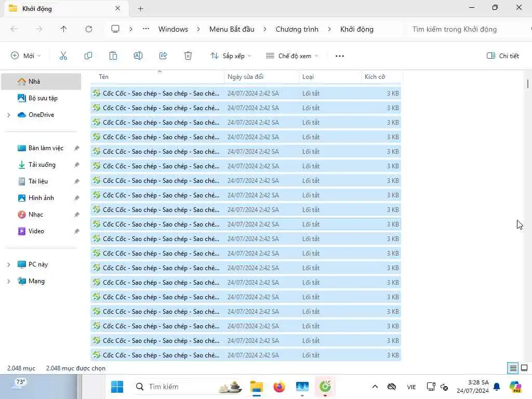532x399 pixels.
Task: Expand chevron after Chương trình breadcrumb
Action: [329, 29]
